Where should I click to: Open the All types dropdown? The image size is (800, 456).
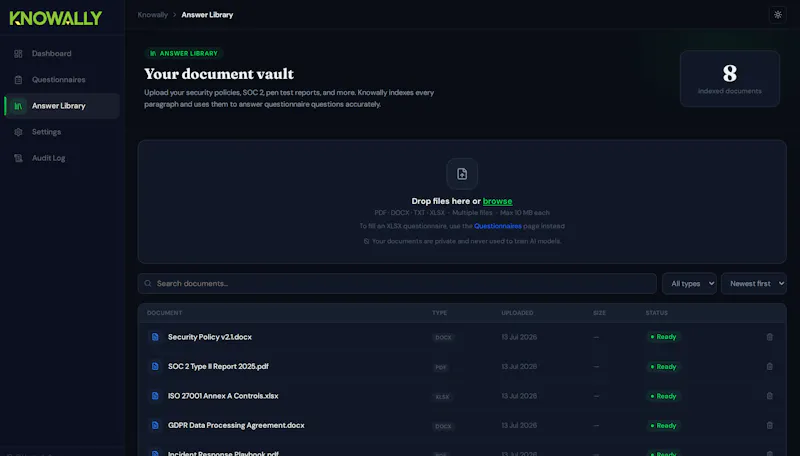[x=689, y=284]
